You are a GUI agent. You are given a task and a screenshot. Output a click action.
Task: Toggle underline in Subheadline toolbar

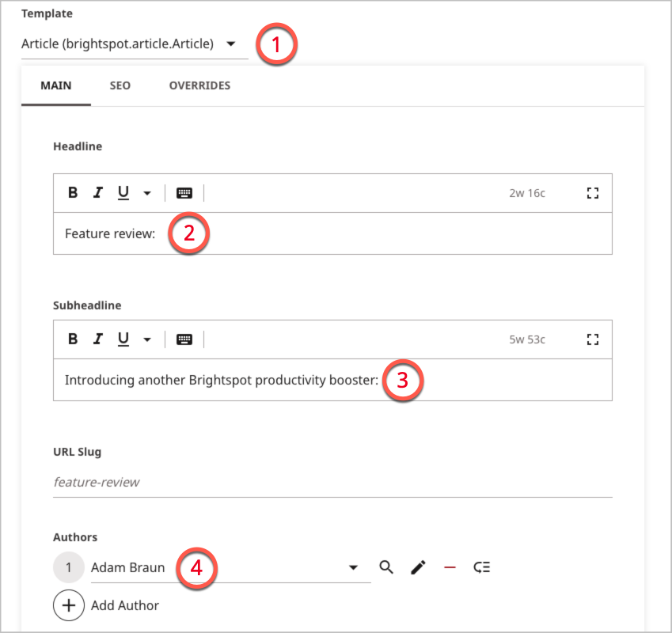click(x=123, y=339)
